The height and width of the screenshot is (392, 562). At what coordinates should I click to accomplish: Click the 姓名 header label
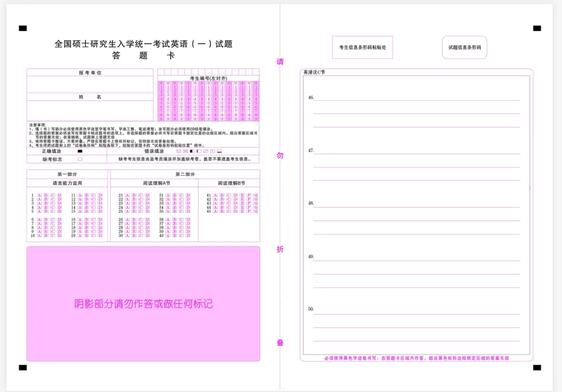[90, 97]
